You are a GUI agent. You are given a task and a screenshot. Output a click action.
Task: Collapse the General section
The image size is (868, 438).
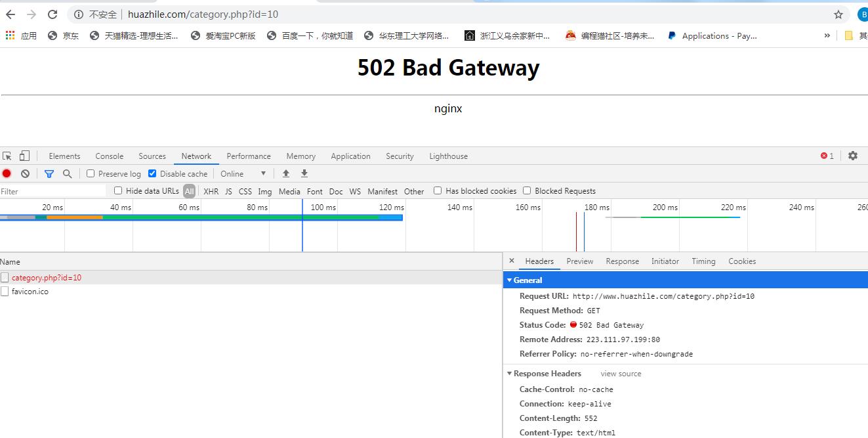click(x=509, y=280)
